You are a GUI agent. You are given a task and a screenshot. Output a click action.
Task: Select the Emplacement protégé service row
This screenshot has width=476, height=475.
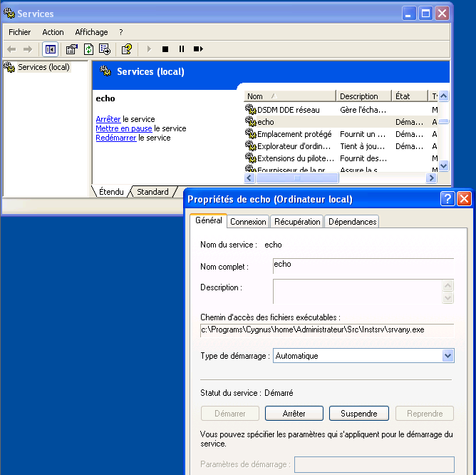pyautogui.click(x=294, y=134)
